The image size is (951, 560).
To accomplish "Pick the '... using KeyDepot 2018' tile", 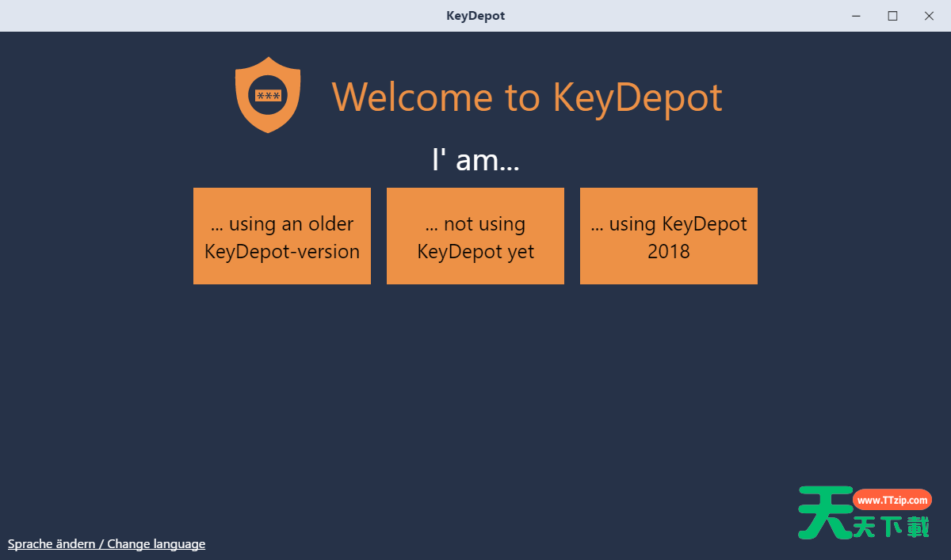I will point(669,236).
